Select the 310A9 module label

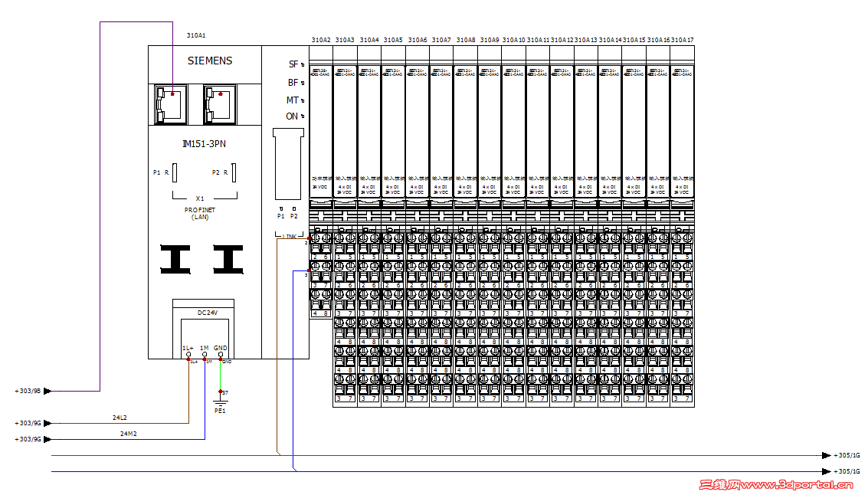[490, 39]
